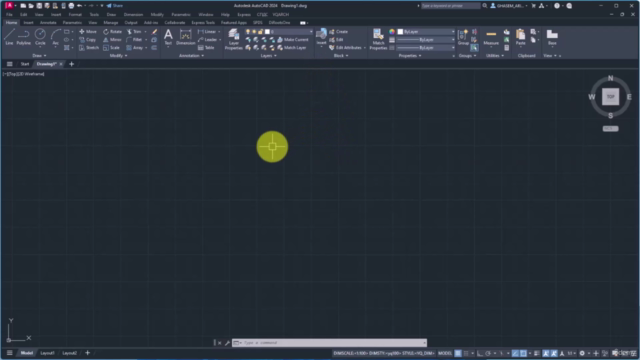Toggle annotation visibility in status bar
The width and height of the screenshot is (640, 360).
coord(546,353)
